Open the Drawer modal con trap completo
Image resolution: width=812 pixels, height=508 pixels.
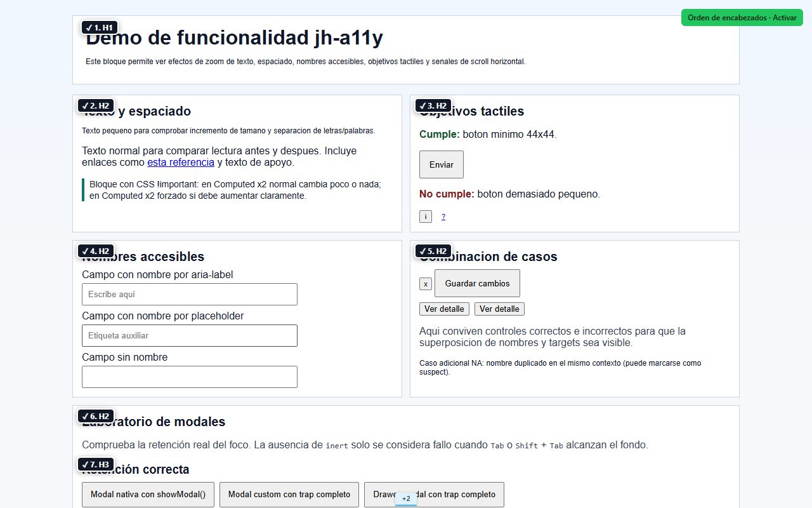(434, 495)
